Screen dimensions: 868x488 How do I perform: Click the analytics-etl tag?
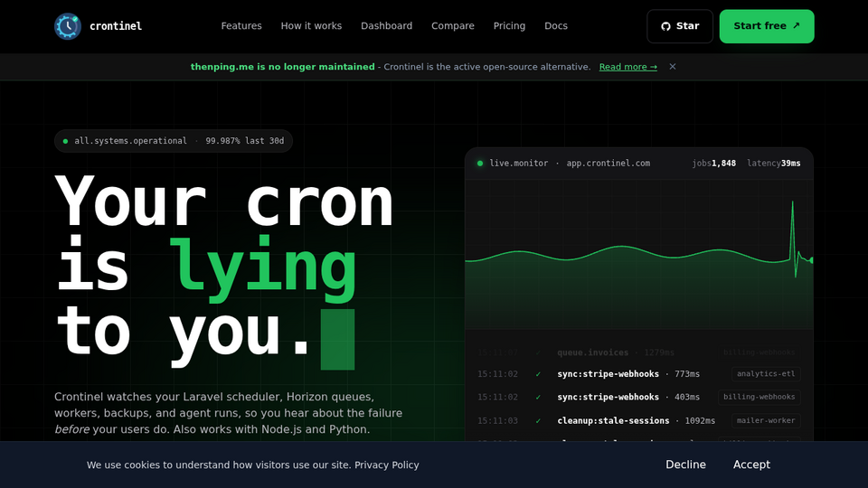tap(766, 374)
